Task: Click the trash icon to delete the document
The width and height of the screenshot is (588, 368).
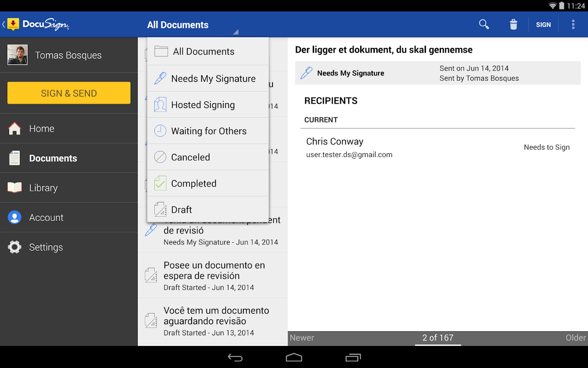Action: click(513, 25)
